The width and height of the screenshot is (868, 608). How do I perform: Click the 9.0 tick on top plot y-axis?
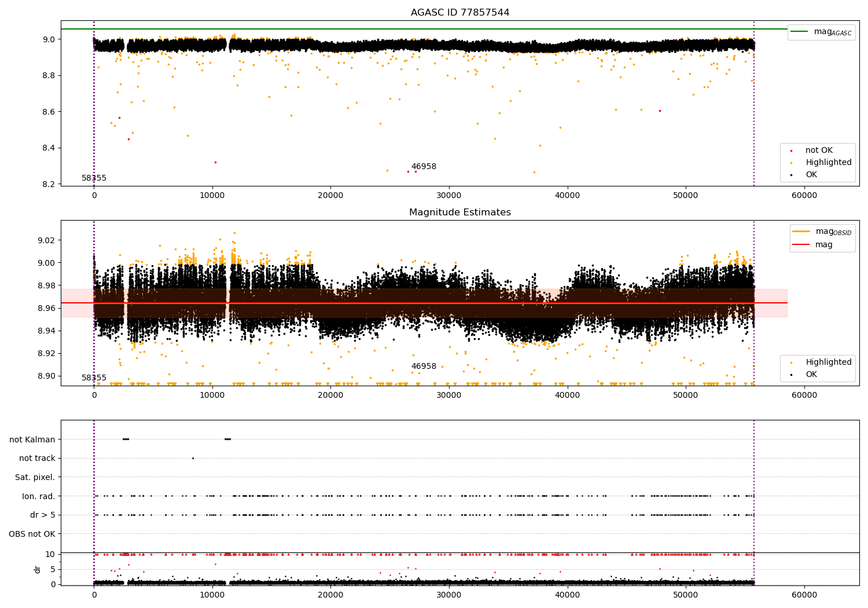click(x=49, y=39)
